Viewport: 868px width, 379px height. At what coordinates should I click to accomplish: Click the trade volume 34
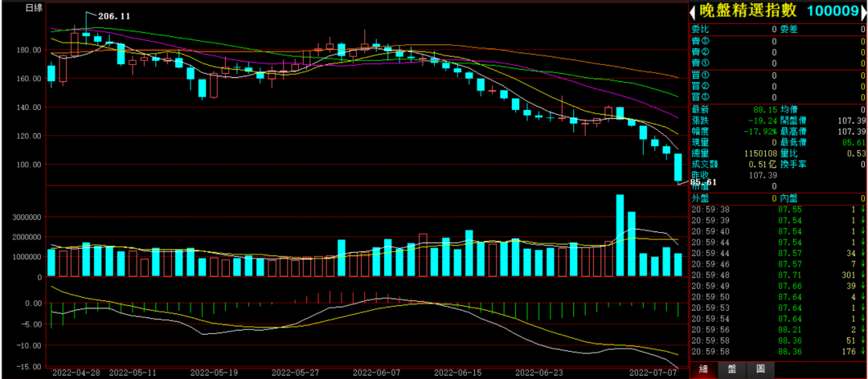pos(853,254)
